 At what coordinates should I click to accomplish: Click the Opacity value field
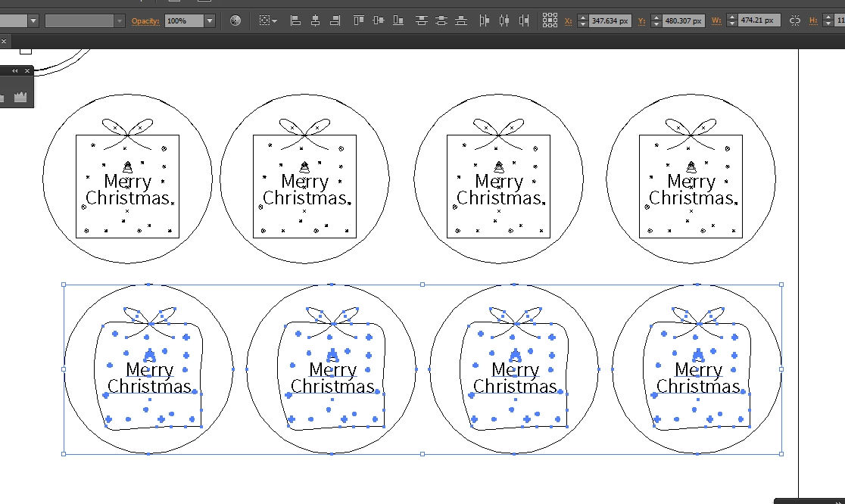click(x=184, y=21)
